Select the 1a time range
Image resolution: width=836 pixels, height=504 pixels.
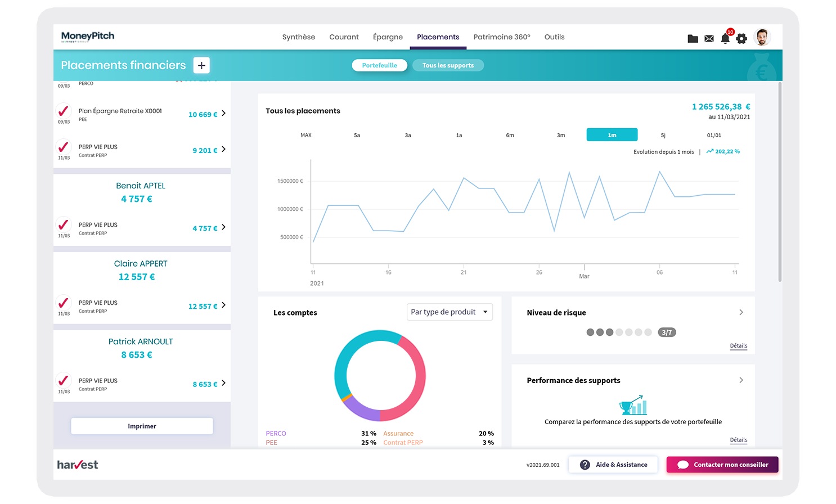pos(459,135)
